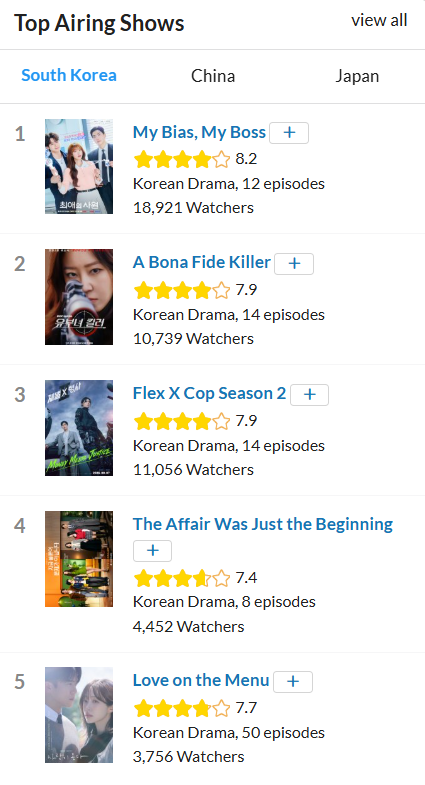Open the view all link
Viewport: 425px width, 785px height.
coord(379,21)
